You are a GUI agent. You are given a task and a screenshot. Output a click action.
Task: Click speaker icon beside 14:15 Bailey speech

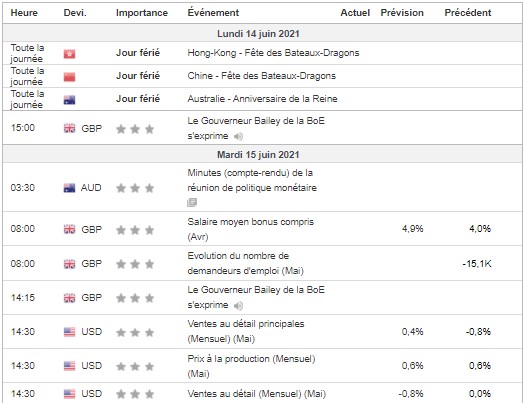coord(238,305)
